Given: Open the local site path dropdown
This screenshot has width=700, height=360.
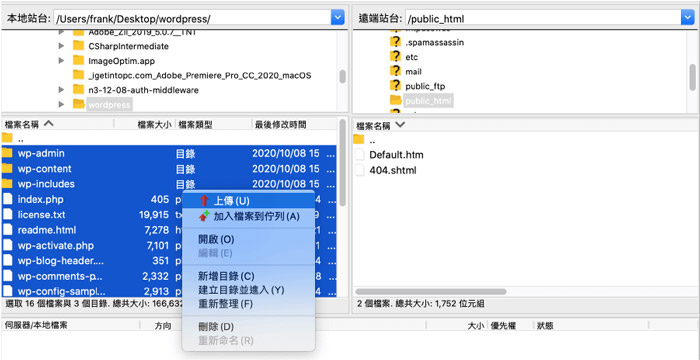Looking at the screenshot, I should coord(338,18).
